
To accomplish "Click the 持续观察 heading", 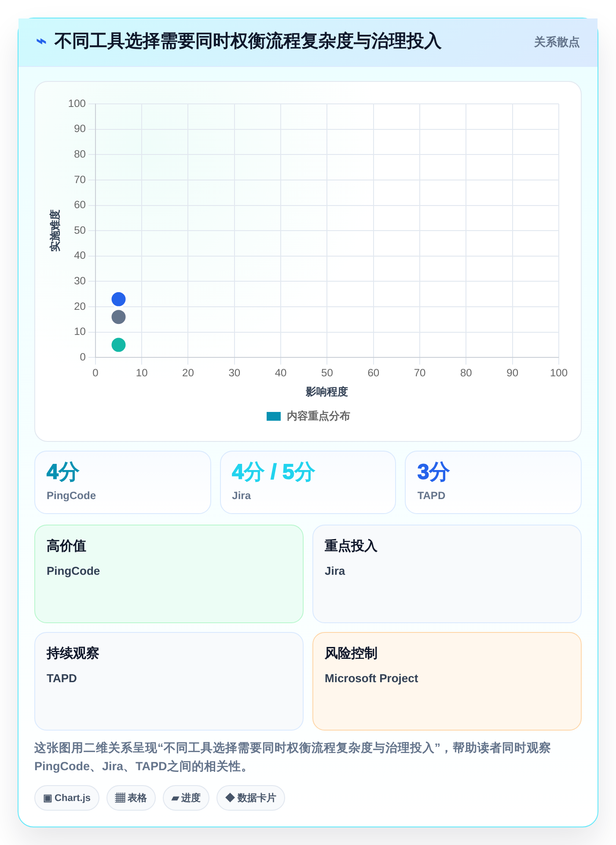I will 73,653.
